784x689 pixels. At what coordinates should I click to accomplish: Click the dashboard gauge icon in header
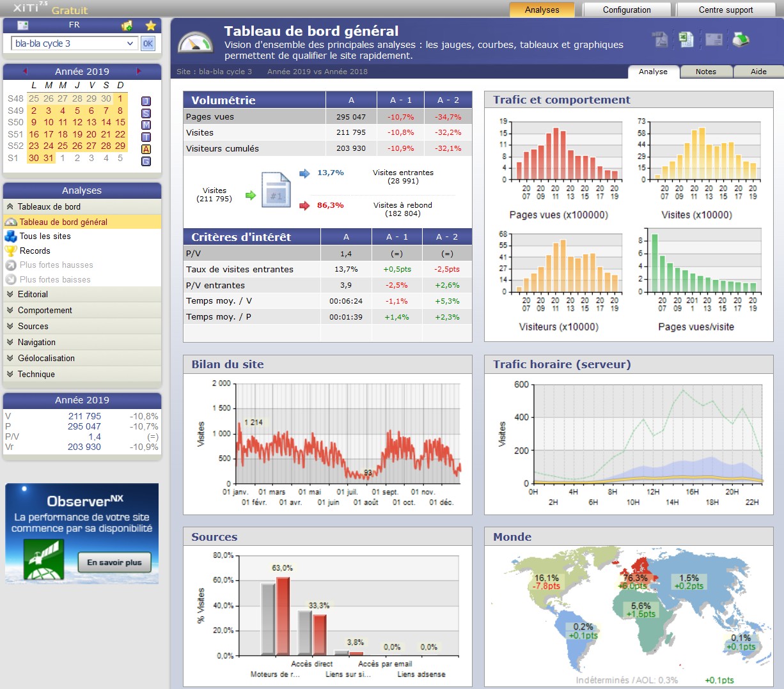pyautogui.click(x=196, y=42)
